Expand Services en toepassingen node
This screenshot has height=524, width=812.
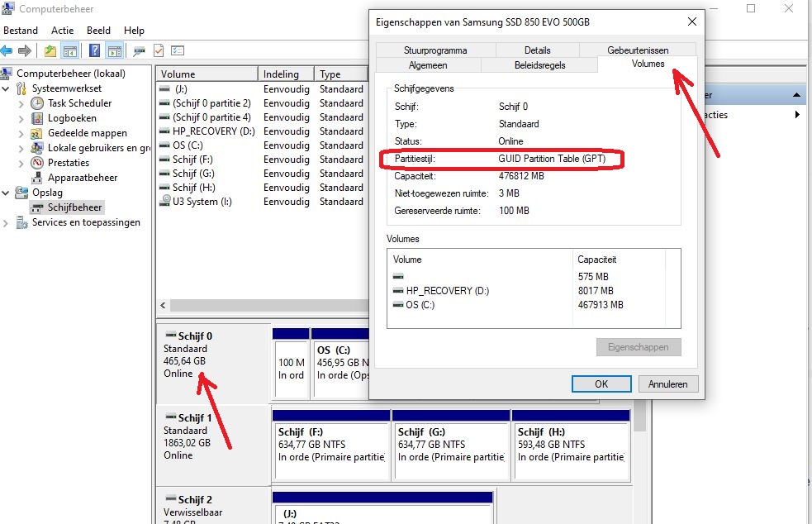(x=8, y=222)
